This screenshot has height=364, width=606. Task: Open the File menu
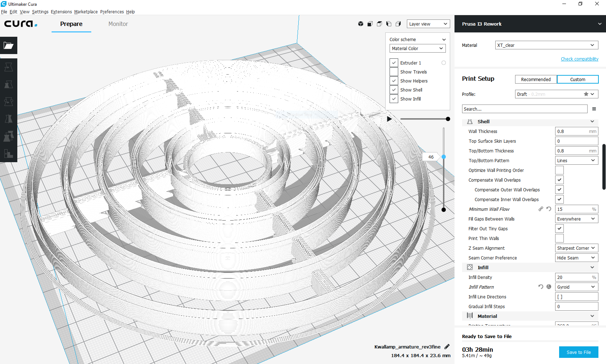[4, 12]
